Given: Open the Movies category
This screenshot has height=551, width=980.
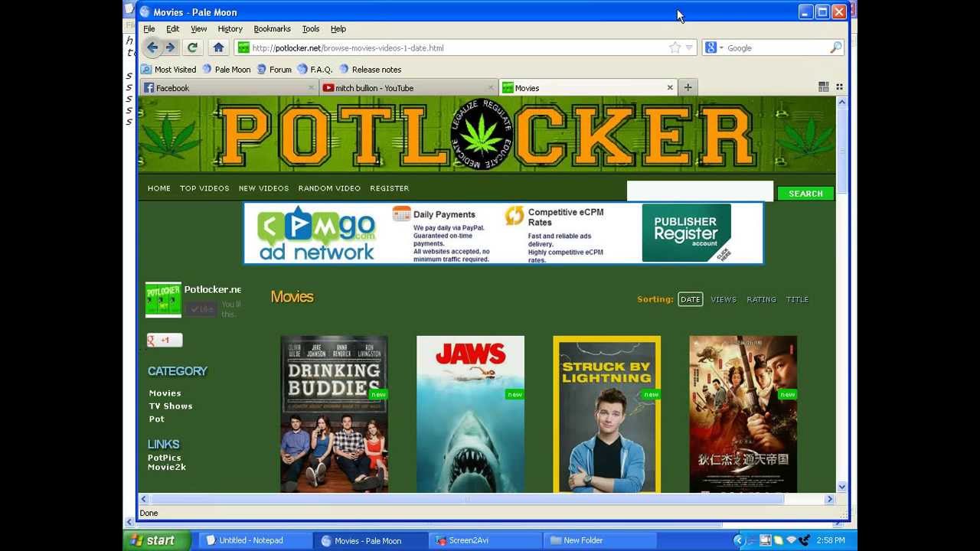Looking at the screenshot, I should coord(165,393).
